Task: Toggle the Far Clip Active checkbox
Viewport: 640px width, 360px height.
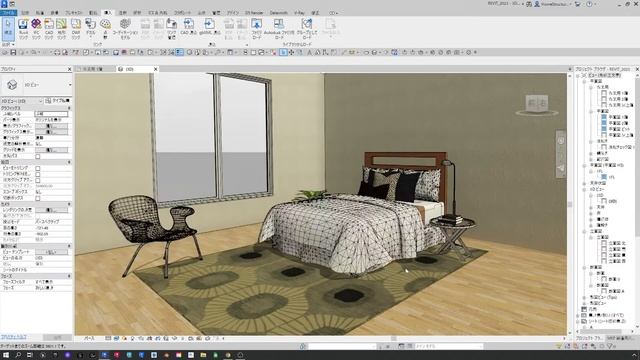Action: (38, 180)
